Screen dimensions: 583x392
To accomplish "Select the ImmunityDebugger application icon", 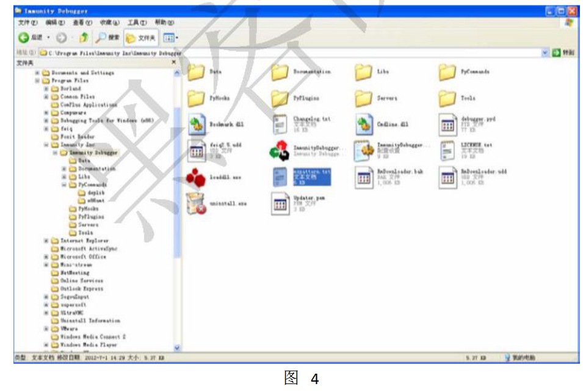I will (x=280, y=151).
